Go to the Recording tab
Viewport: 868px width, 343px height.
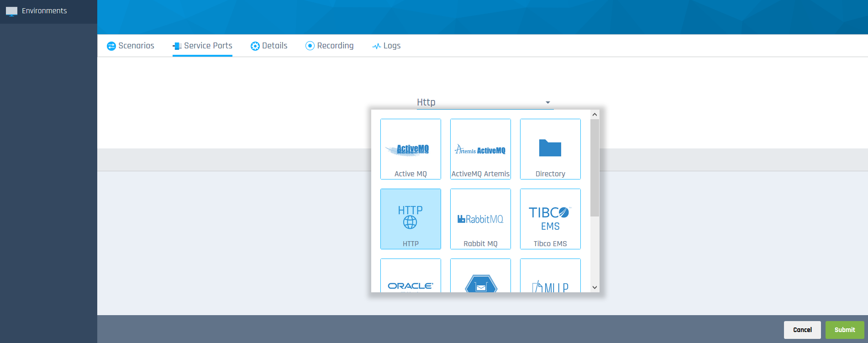click(x=330, y=46)
